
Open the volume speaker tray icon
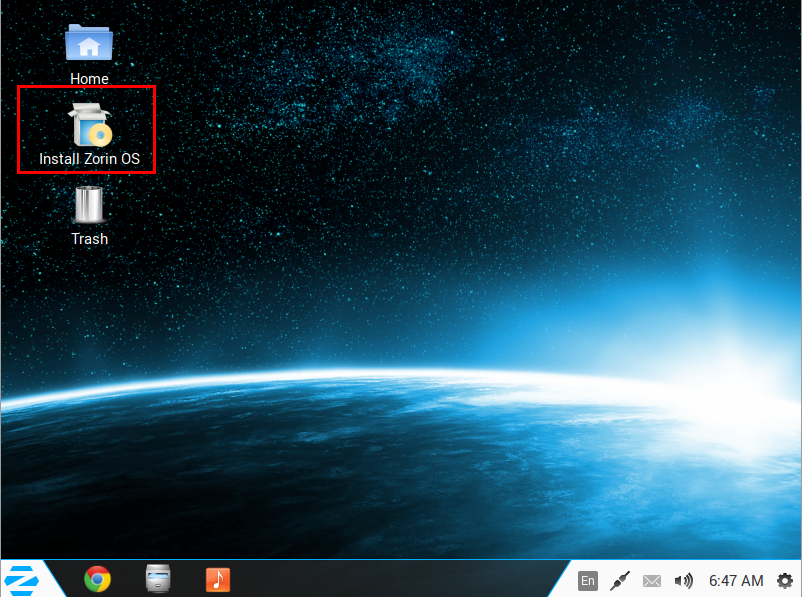tap(683, 581)
